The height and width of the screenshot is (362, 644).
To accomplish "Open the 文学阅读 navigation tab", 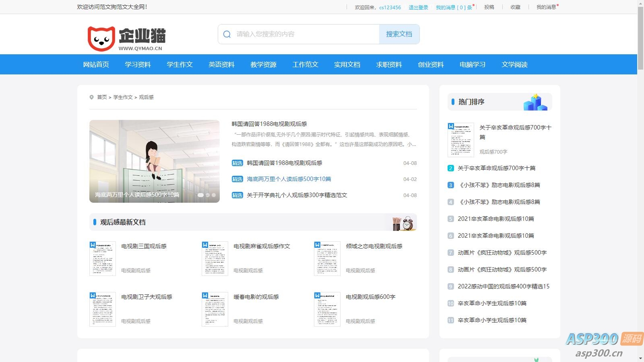I will [514, 64].
